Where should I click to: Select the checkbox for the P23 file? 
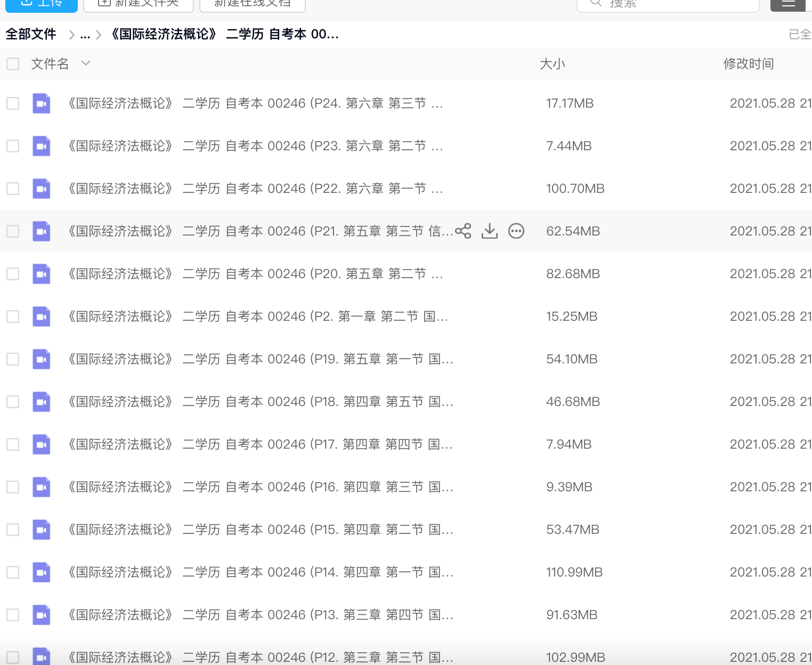point(13,146)
